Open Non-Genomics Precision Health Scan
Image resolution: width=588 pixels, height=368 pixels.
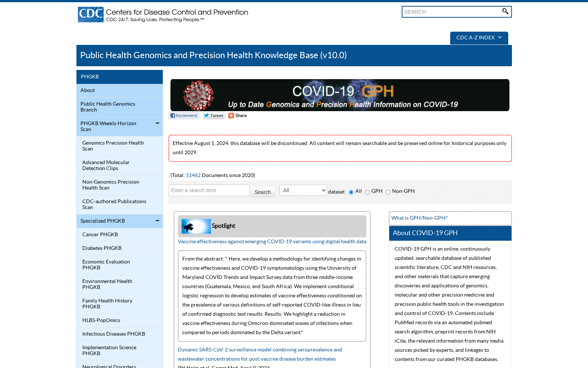pyautogui.click(x=119, y=185)
